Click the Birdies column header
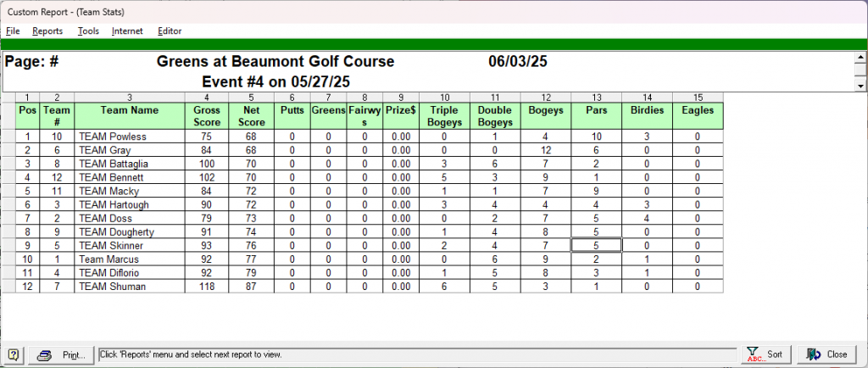The height and width of the screenshot is (368, 868). pyautogui.click(x=647, y=110)
